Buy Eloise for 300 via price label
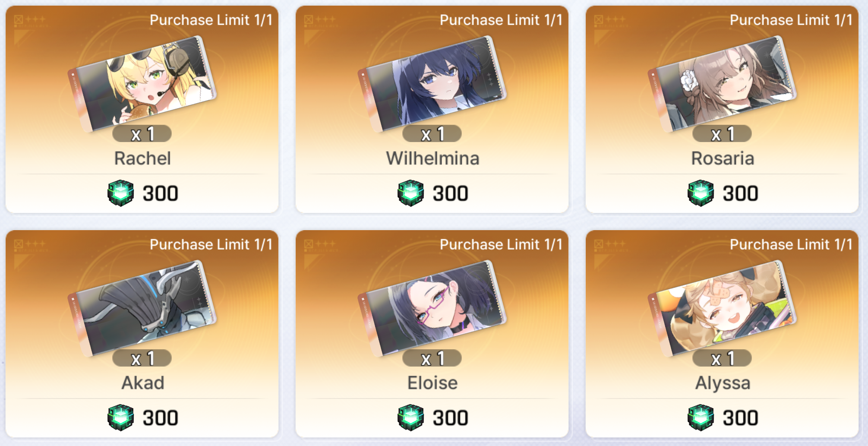 point(450,418)
